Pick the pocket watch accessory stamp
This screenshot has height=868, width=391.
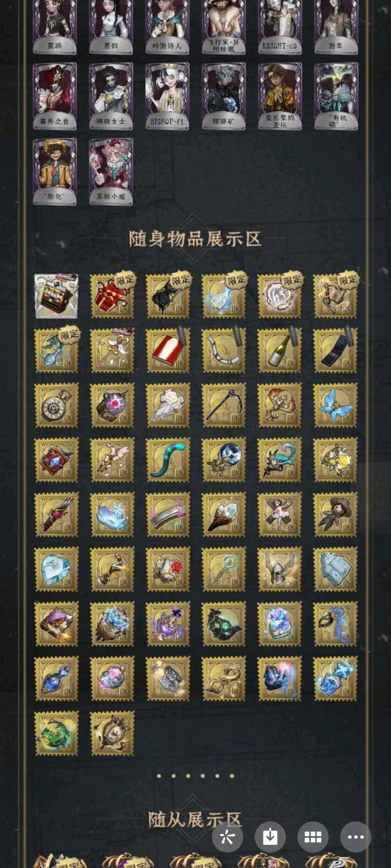pyautogui.click(x=56, y=405)
